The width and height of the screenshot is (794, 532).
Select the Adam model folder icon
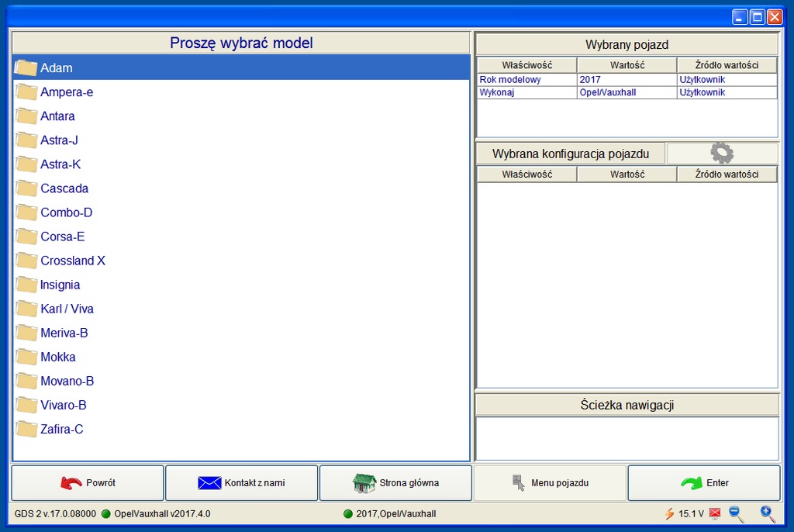pyautogui.click(x=26, y=68)
